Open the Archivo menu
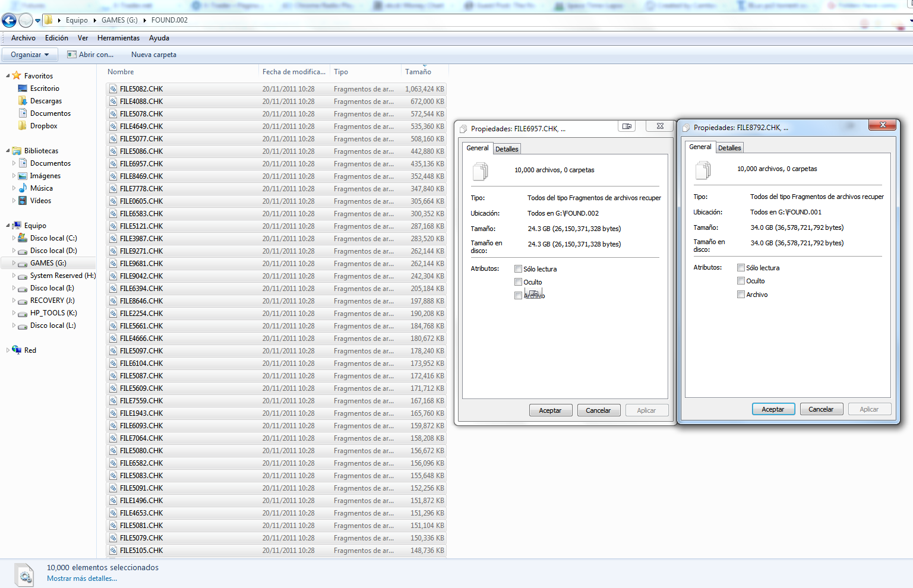913x588 pixels. [23, 37]
